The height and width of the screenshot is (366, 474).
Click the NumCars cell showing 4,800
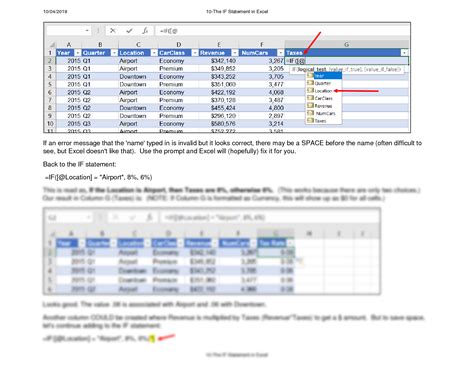[x=262, y=108]
